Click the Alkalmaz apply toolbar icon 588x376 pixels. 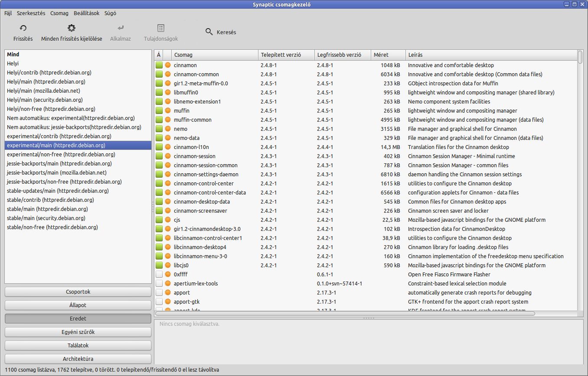[x=121, y=28]
